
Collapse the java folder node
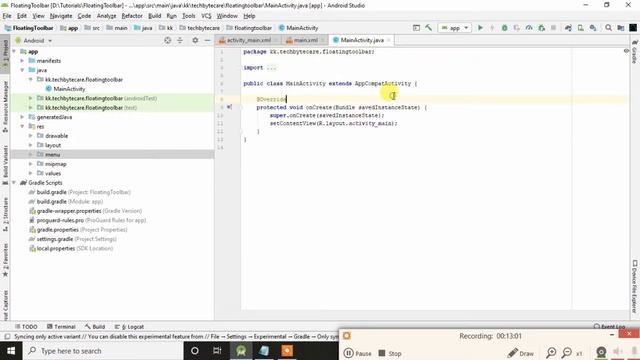(22, 70)
